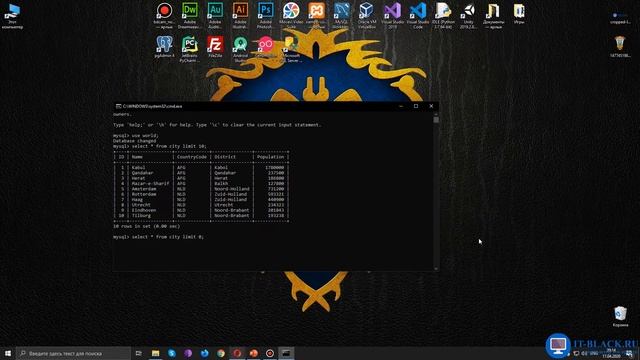Screen dimensions: 640x360
Task: Open the notification center in the tray
Action: click(629, 353)
